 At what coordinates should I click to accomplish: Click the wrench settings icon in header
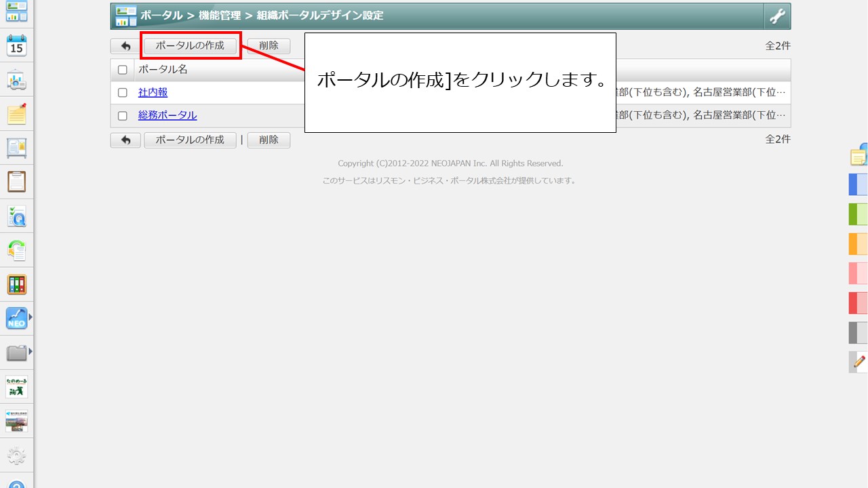click(x=777, y=16)
